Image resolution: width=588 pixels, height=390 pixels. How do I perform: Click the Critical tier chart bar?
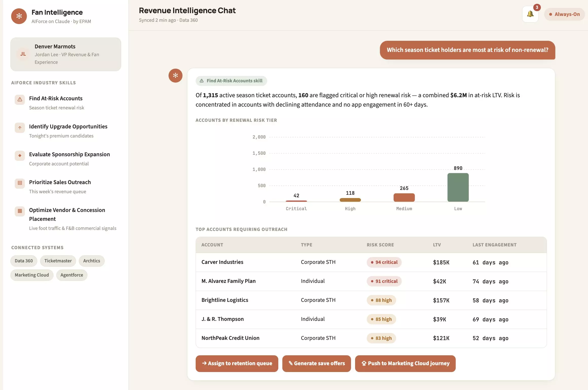click(x=296, y=201)
